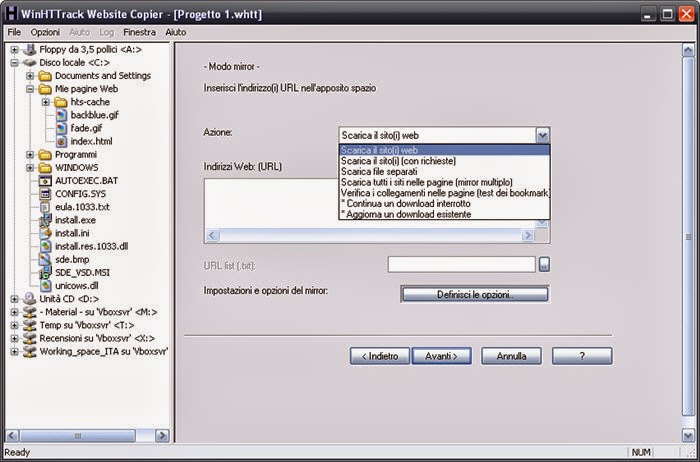Click the fade.gif file icon

pyautogui.click(x=61, y=128)
